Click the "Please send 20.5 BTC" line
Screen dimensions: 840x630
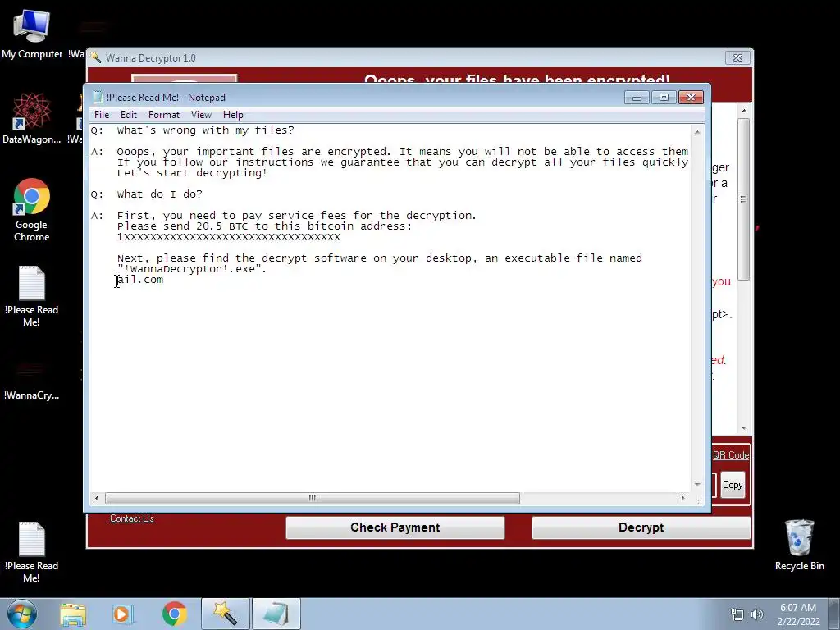pos(265,226)
